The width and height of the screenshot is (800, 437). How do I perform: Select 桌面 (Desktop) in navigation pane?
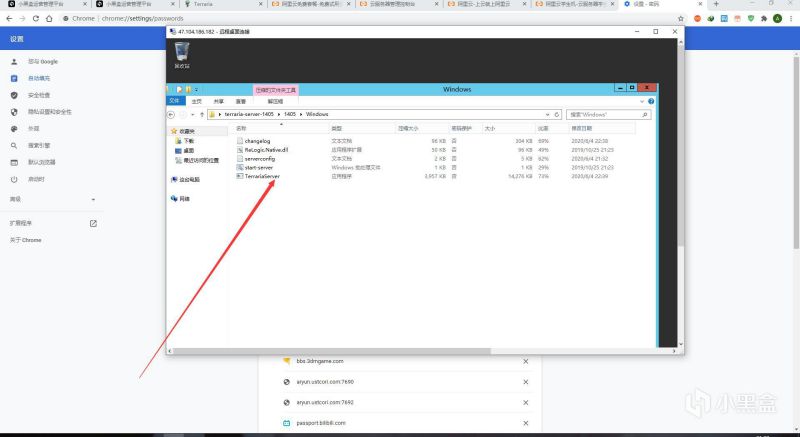[x=185, y=150]
